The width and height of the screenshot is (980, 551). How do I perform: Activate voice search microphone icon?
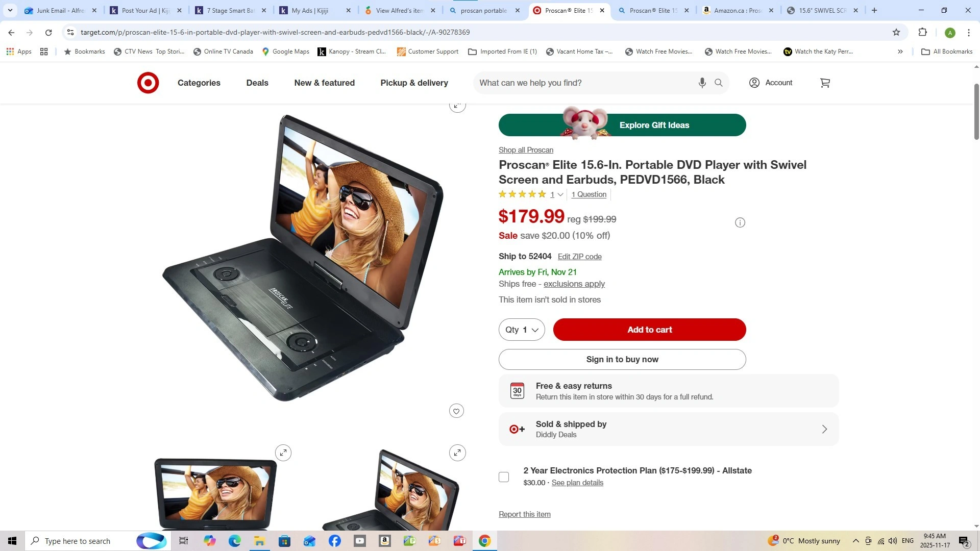click(x=702, y=83)
